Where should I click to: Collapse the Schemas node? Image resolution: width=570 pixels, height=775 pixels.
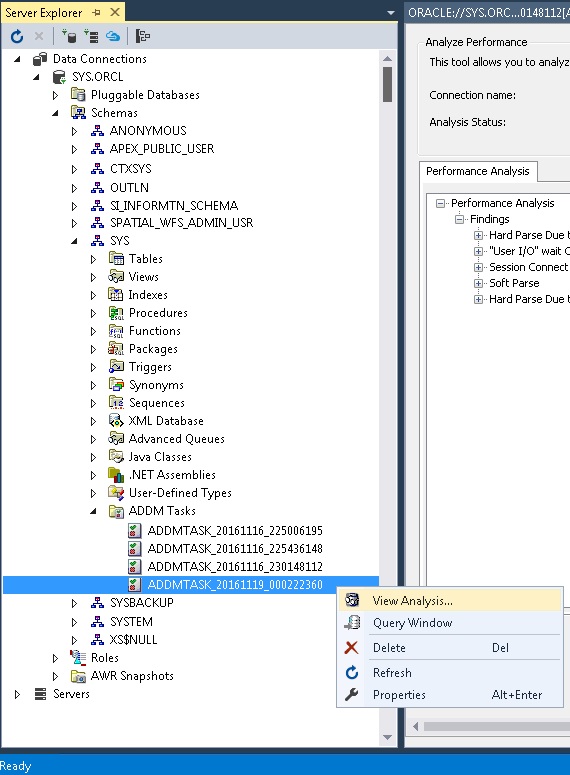(x=55, y=113)
